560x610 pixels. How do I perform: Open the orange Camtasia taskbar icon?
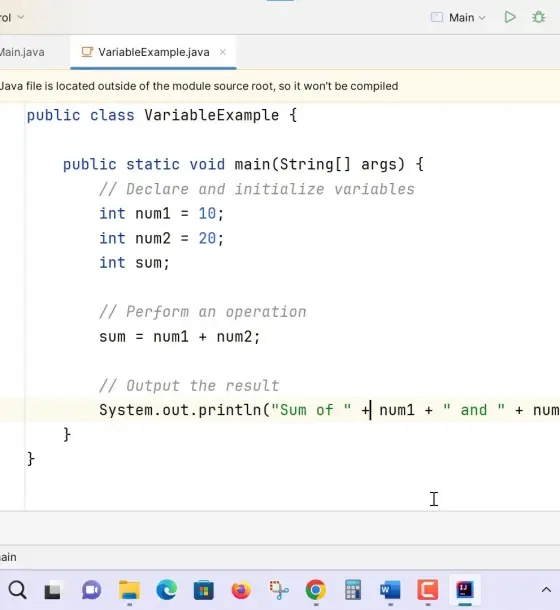pos(428,590)
